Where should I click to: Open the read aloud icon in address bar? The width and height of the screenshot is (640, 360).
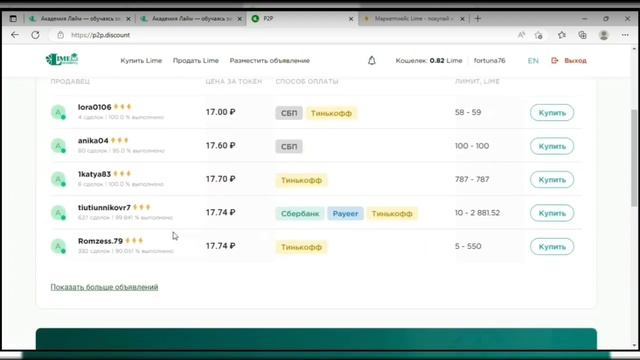pyautogui.click(x=521, y=35)
